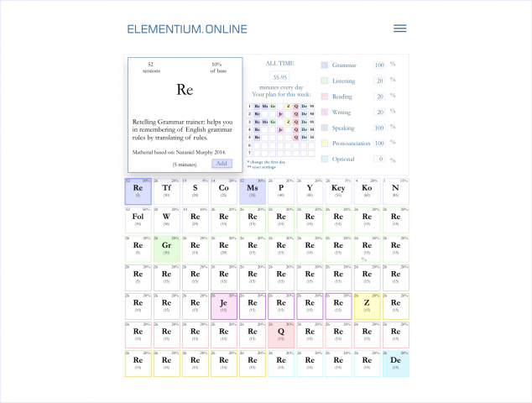Click the "change the first day" link
Screen dimensions: 532x403
266,162
